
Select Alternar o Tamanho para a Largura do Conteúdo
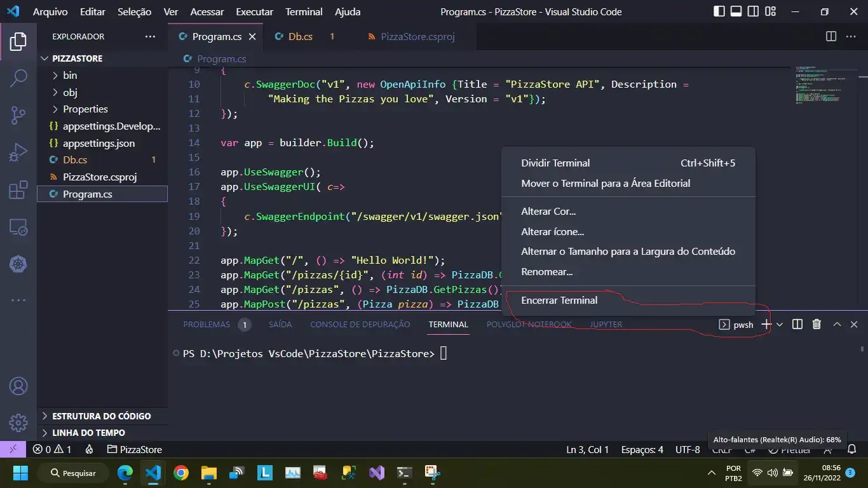pos(628,252)
